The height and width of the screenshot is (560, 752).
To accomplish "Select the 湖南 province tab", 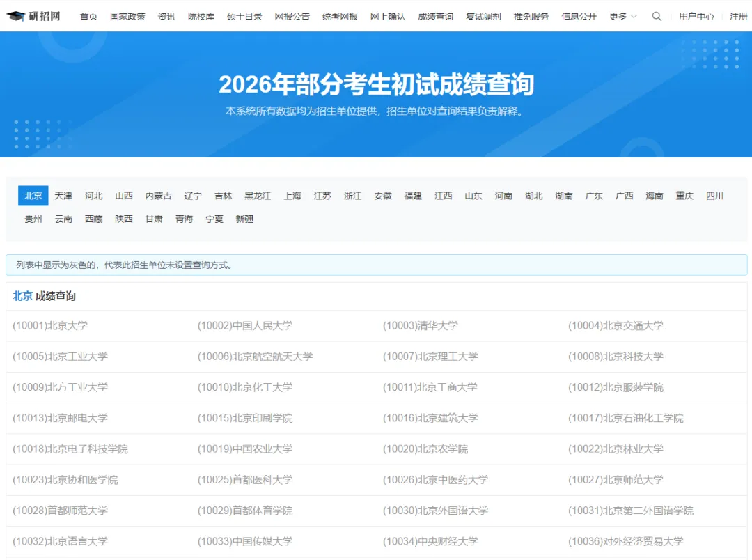I will tap(564, 195).
